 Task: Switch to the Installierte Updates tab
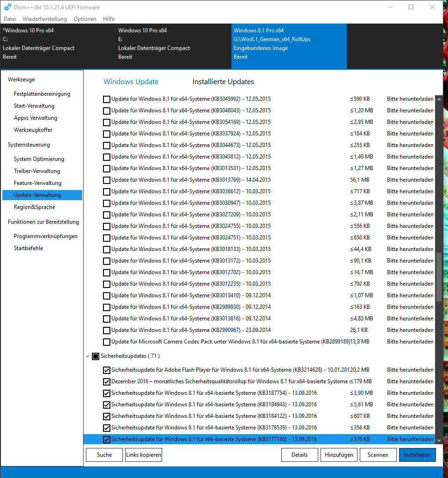tap(223, 82)
